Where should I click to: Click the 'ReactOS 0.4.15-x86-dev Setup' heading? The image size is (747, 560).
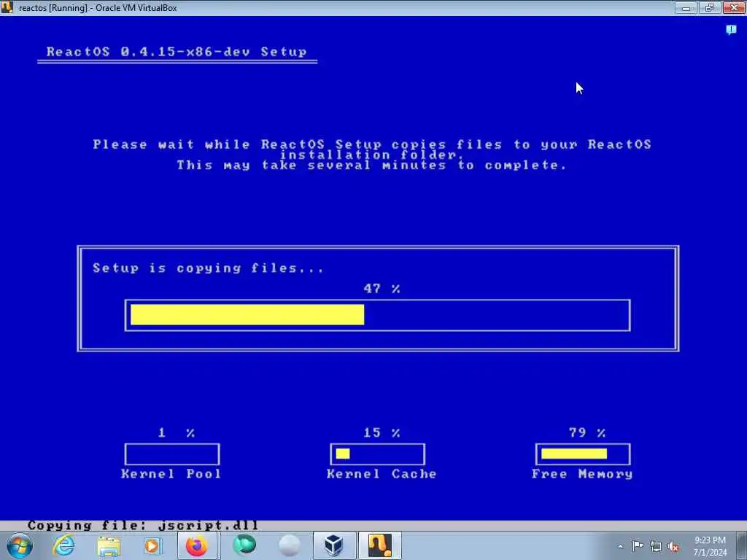point(177,52)
